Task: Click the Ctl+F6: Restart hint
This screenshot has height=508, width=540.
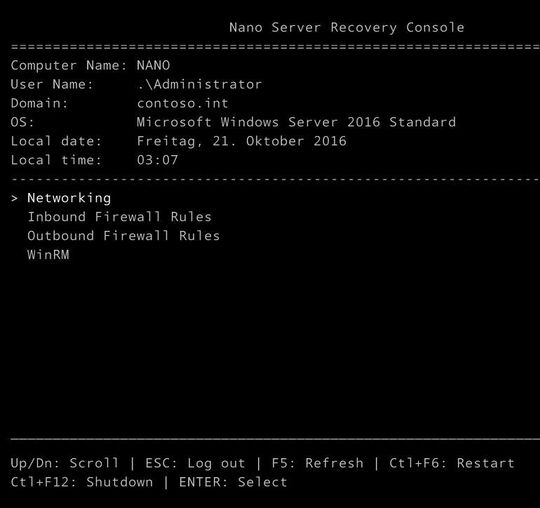Action: click(451, 463)
